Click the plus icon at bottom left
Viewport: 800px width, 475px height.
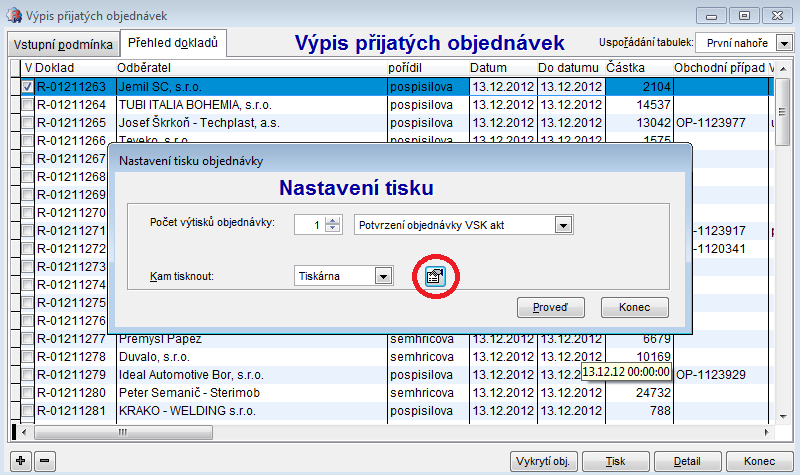coord(21,461)
